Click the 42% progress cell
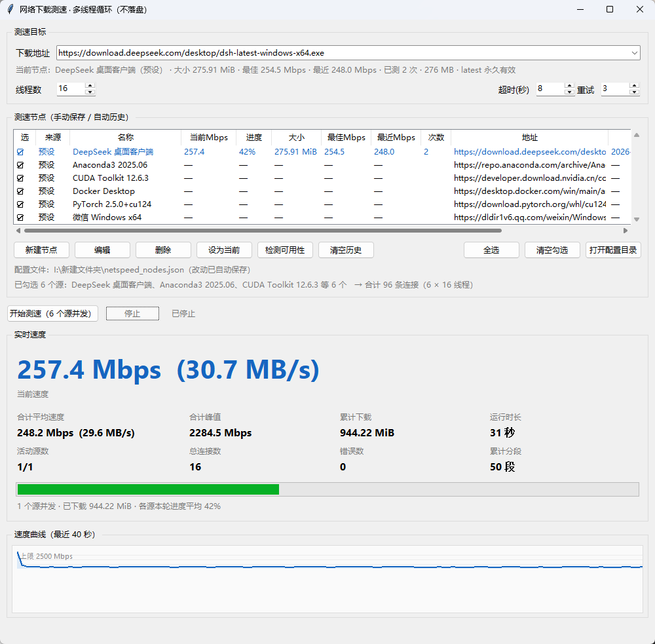Viewport: 655px width, 644px height. pyautogui.click(x=247, y=152)
